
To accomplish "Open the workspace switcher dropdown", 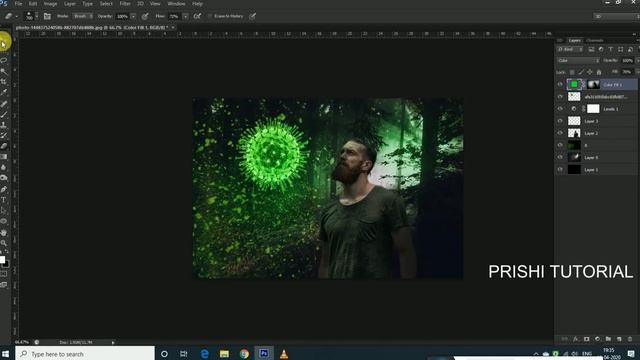I will coord(616,16).
